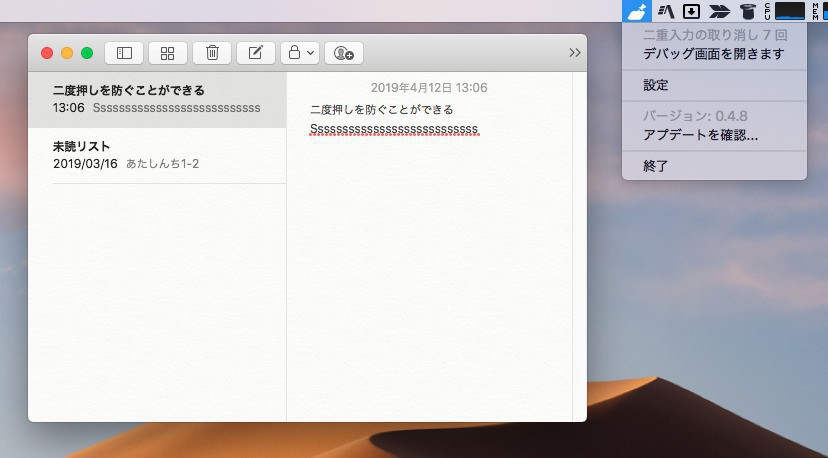Create a new note with compose icon
828x458 pixels.
coord(256,53)
